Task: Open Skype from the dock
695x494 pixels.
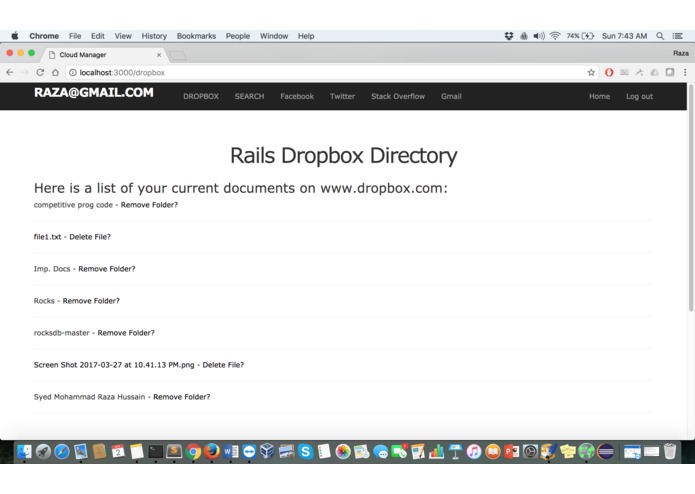Action: click(305, 451)
